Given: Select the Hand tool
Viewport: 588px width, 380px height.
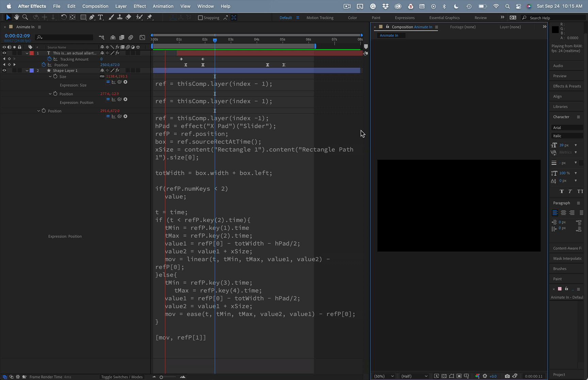Looking at the screenshot, I should click(17, 17).
